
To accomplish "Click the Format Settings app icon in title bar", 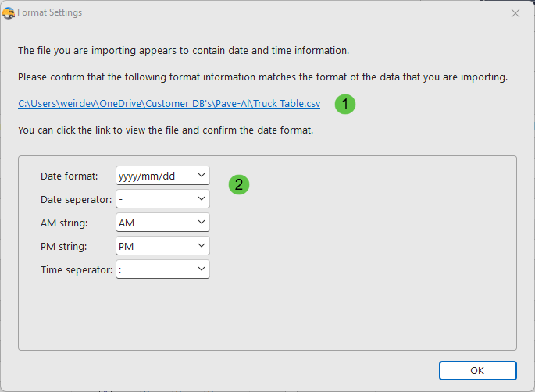I will (9, 12).
